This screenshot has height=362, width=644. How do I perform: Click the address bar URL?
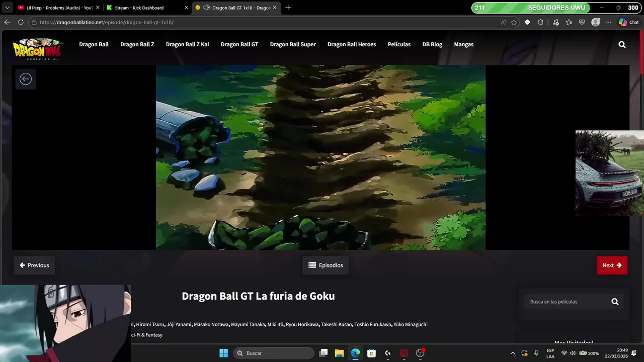[x=107, y=22]
